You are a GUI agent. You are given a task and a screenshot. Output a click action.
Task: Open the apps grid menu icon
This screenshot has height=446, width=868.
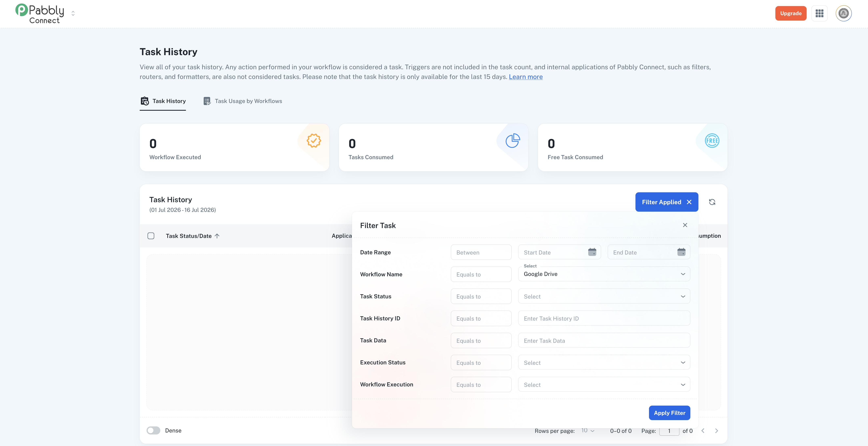click(x=819, y=14)
